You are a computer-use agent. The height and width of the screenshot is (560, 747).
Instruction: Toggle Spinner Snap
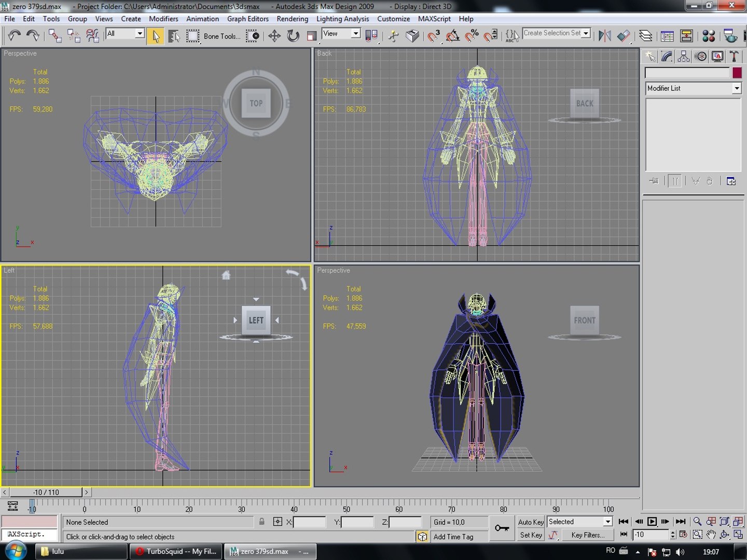[490, 36]
